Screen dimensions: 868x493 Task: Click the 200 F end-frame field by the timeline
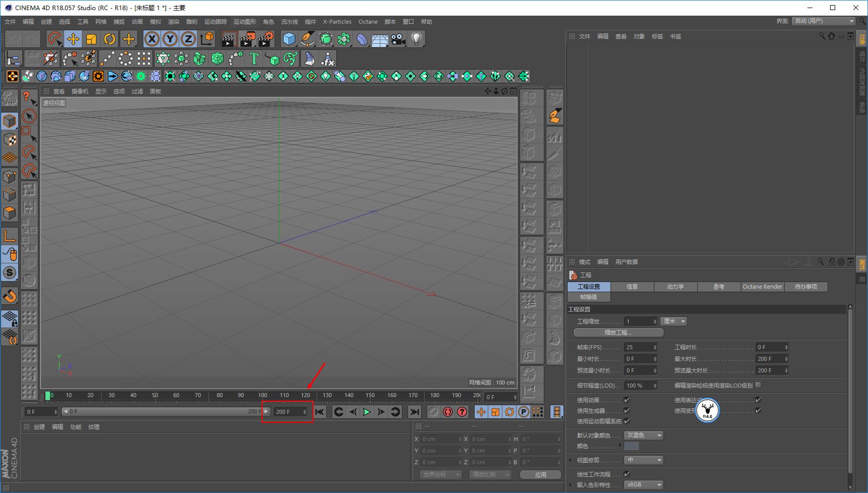pos(291,412)
